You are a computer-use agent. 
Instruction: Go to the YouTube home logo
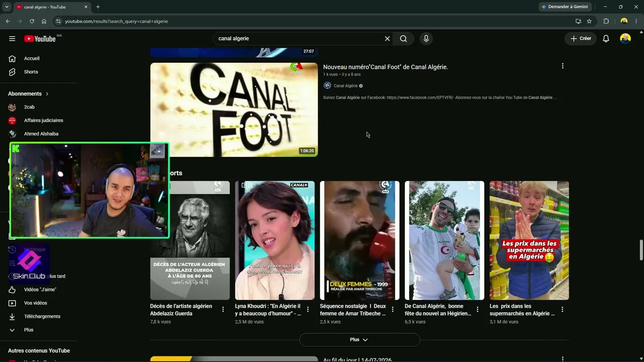pyautogui.click(x=40, y=39)
